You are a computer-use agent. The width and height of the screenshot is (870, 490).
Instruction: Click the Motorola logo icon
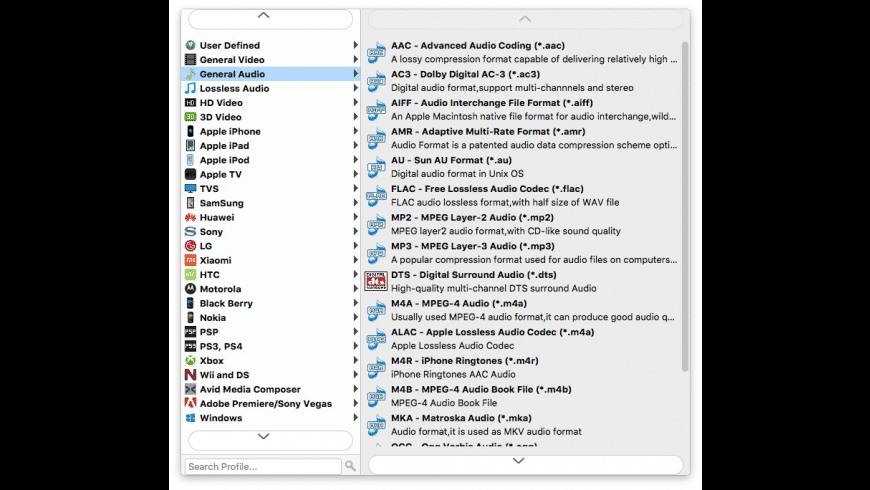coord(190,289)
